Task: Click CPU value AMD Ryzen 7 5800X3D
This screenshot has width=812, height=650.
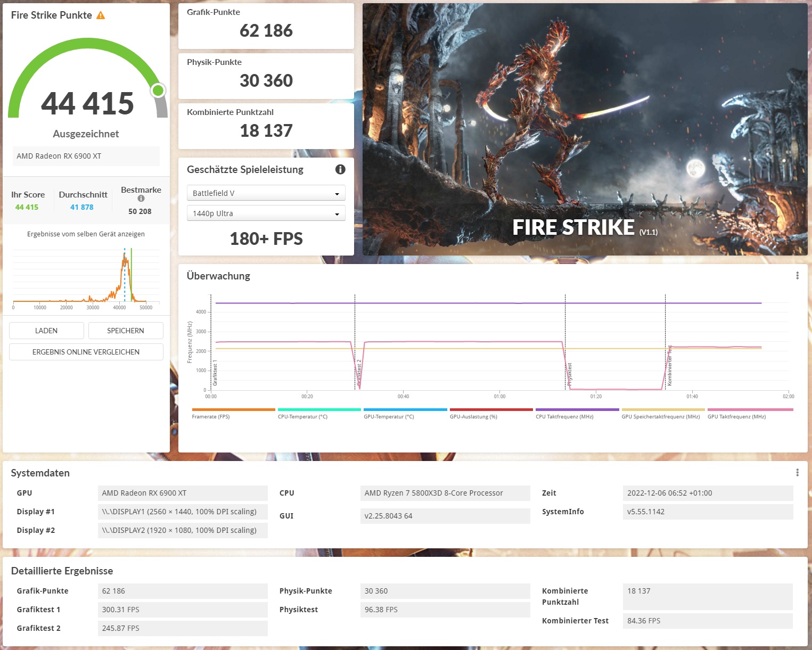Action: pyautogui.click(x=445, y=493)
